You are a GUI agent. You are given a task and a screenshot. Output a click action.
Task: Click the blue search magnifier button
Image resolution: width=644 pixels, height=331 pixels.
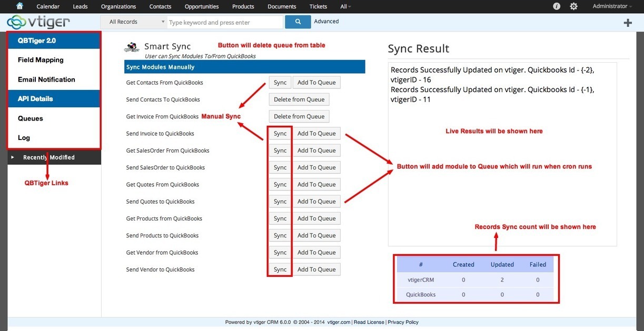298,22
